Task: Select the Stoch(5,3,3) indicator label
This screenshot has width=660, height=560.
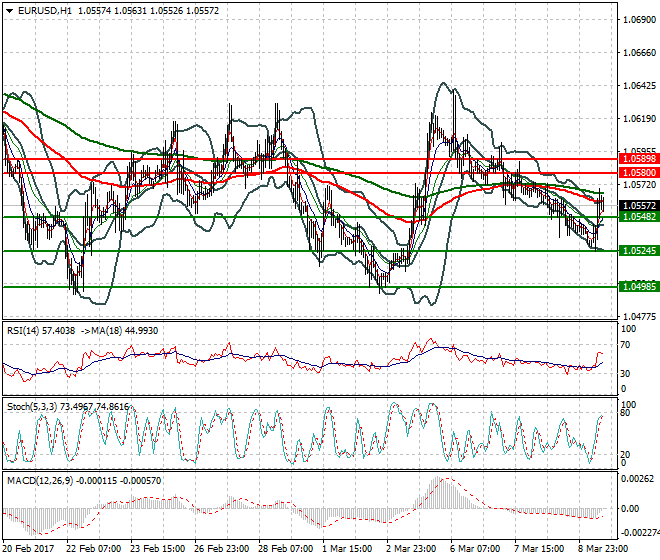Action: [32, 407]
